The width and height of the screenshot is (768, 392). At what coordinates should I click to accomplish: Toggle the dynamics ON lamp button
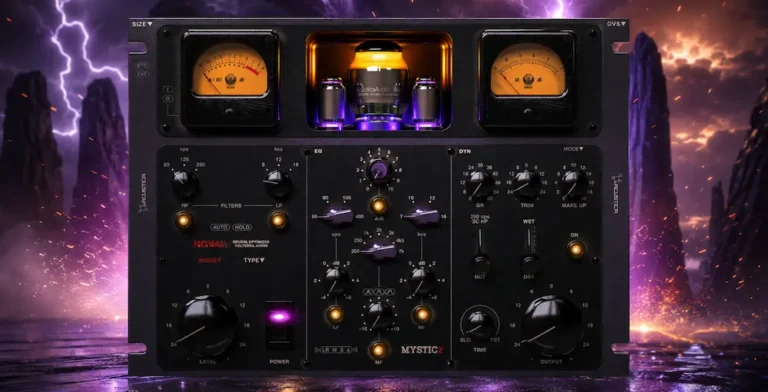(x=576, y=249)
